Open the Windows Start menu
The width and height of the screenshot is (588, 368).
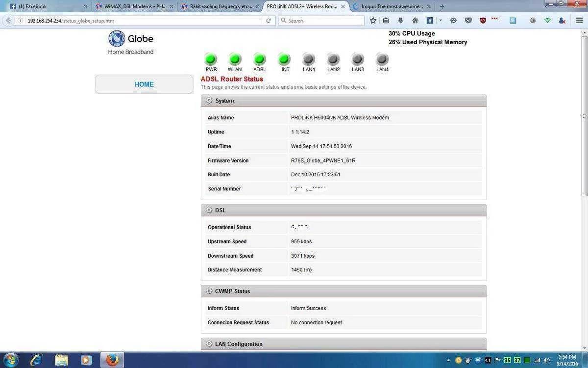pyautogui.click(x=10, y=360)
